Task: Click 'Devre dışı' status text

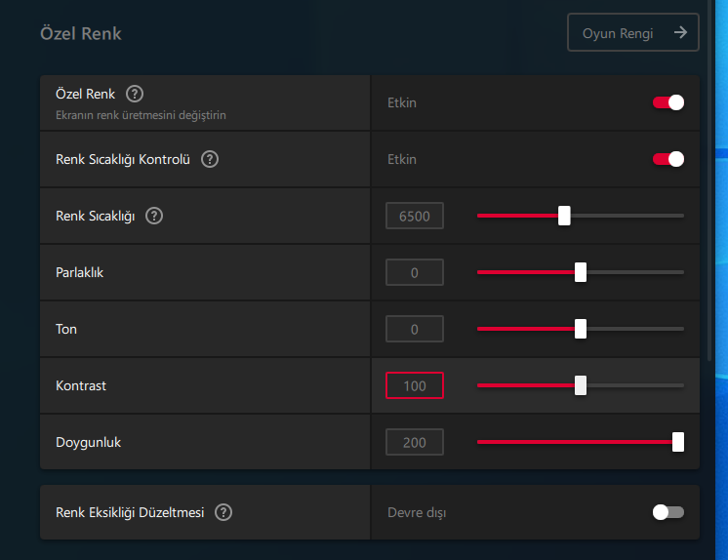Action: coord(417,512)
